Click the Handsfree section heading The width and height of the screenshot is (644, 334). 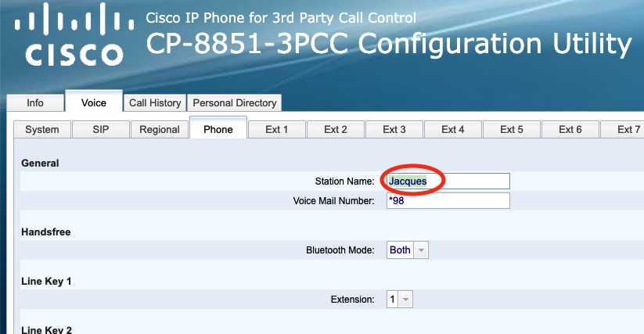pos(46,232)
